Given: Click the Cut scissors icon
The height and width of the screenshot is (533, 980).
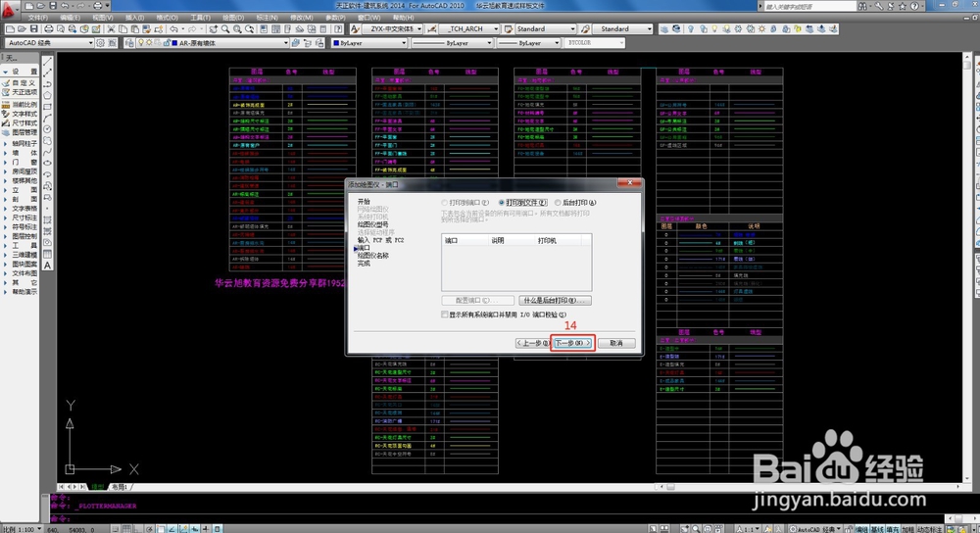Looking at the screenshot, I should tap(112, 29).
